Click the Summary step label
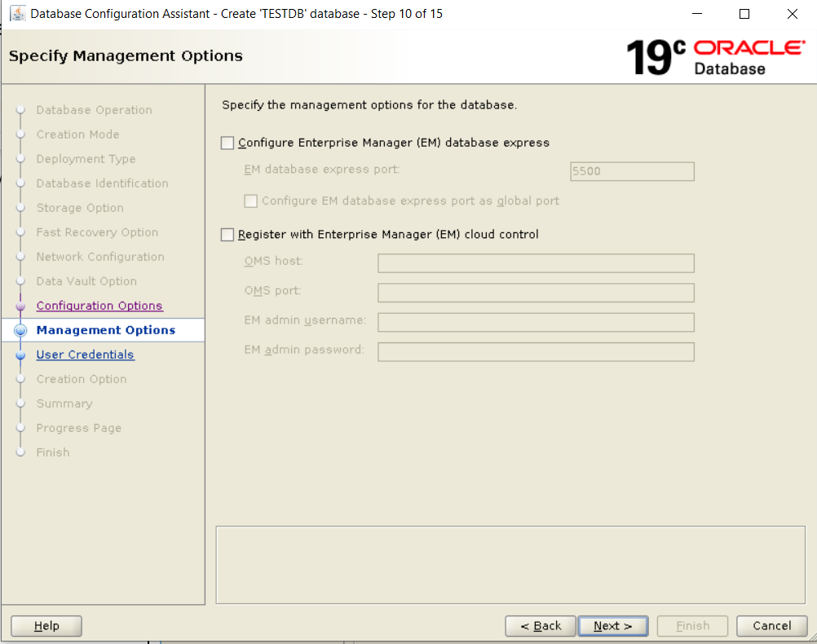Viewport: 817px width, 644px height. pos(64,404)
